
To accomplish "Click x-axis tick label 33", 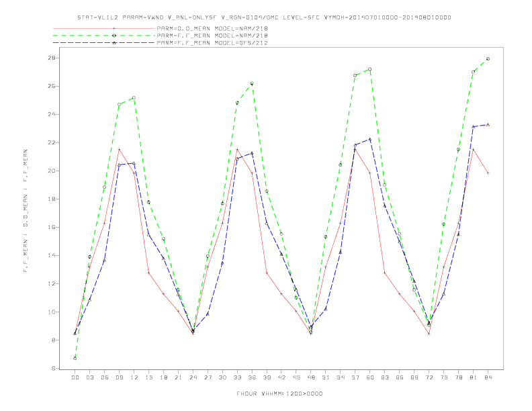I will (x=237, y=377).
